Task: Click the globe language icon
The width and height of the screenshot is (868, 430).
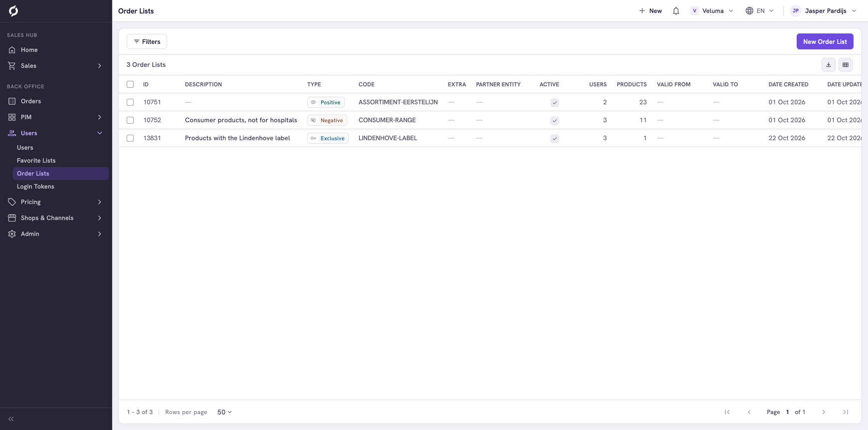Action: pyautogui.click(x=749, y=11)
